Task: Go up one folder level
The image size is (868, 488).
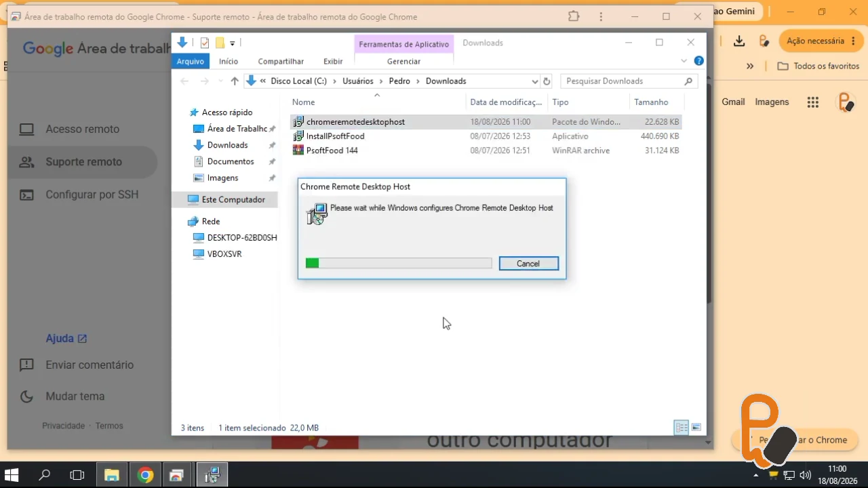Action: tap(235, 81)
